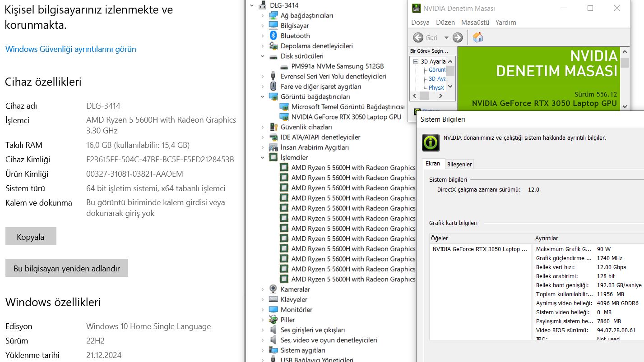
Task: Click the Ayrılmış video belleği 4096 MB GDDR6 row
Action: (589, 303)
